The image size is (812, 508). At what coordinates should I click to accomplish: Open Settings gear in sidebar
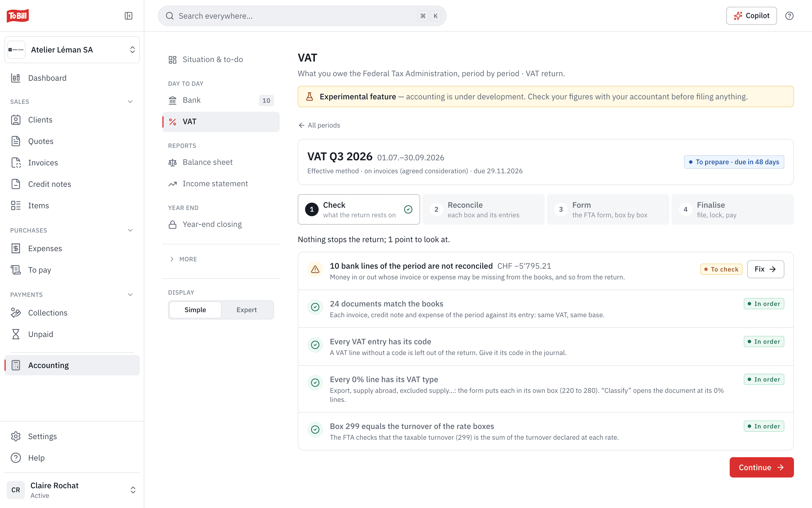click(x=72, y=436)
